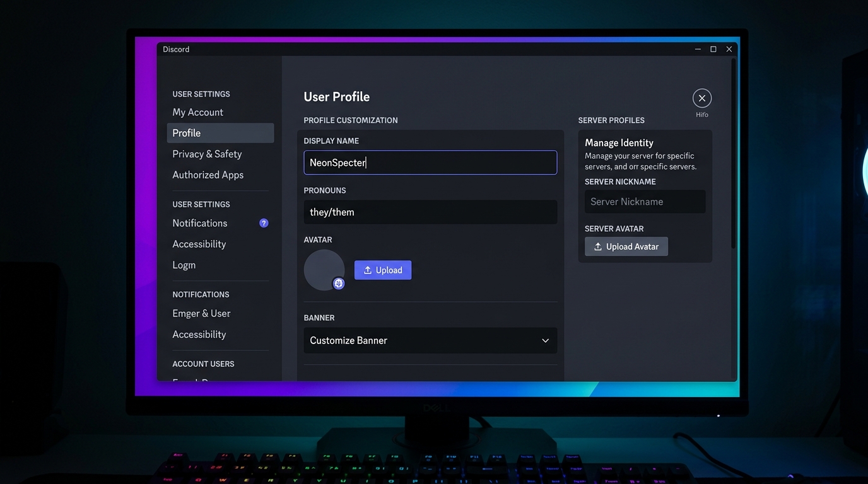Click the blue Upload avatar button
The height and width of the screenshot is (484, 868).
tap(383, 270)
